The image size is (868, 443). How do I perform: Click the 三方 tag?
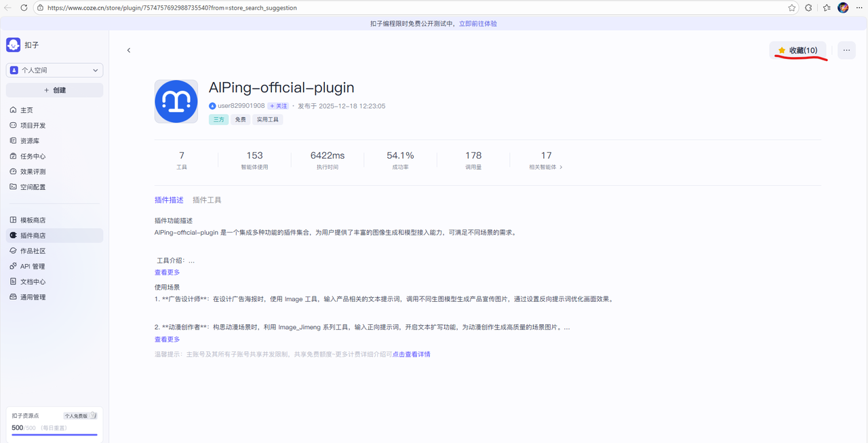[218, 119]
